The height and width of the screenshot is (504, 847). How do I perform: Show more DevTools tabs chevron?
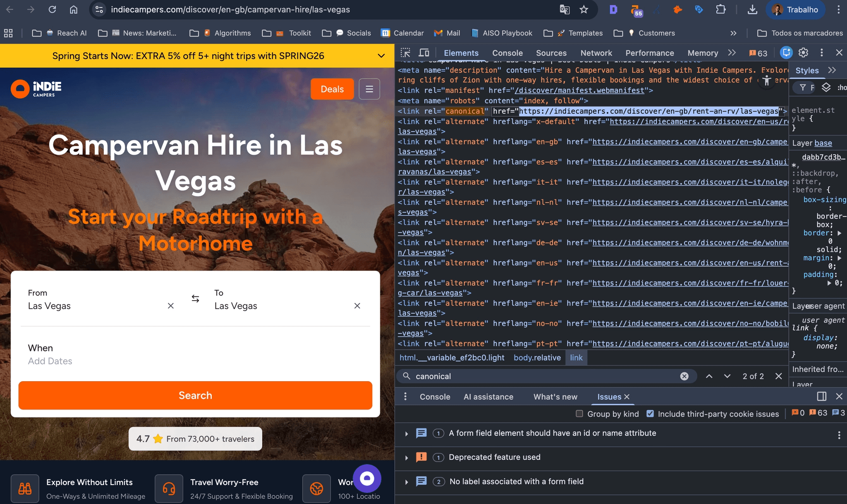tap(732, 53)
